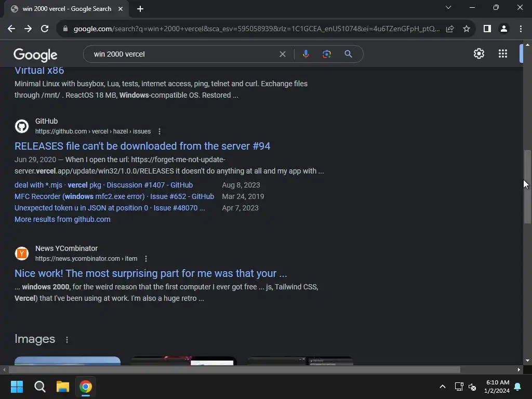Screen dimensions: 532x399
Task: Click the horizontal scrollbar right arrow
Action: pyautogui.click(x=519, y=370)
